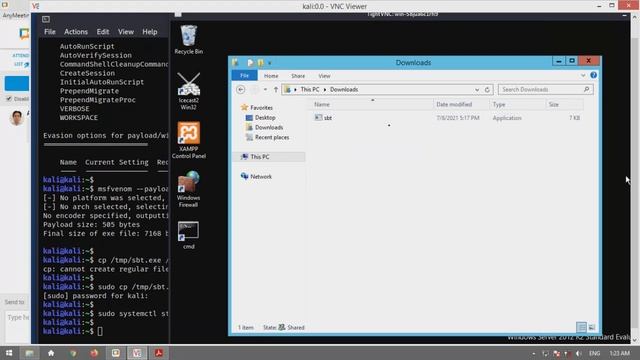Open the terminal View menu
Viewport: 640px width, 360px height.
coord(126,32)
